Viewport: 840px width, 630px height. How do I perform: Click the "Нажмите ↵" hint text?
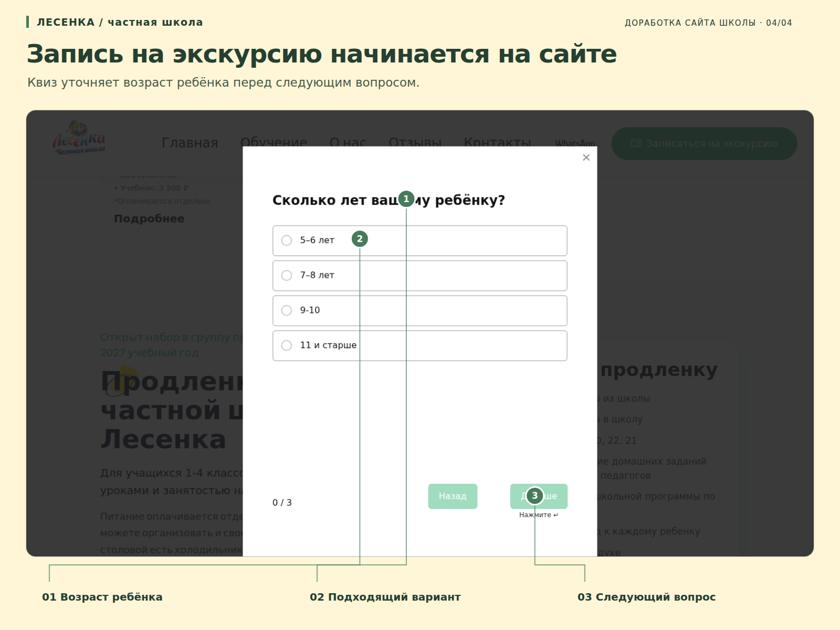tap(539, 515)
